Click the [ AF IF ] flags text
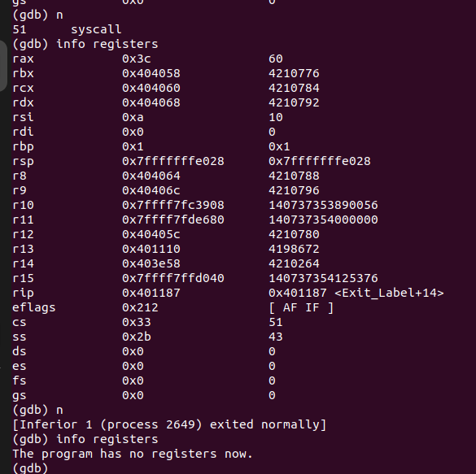476x474 pixels. click(x=301, y=307)
